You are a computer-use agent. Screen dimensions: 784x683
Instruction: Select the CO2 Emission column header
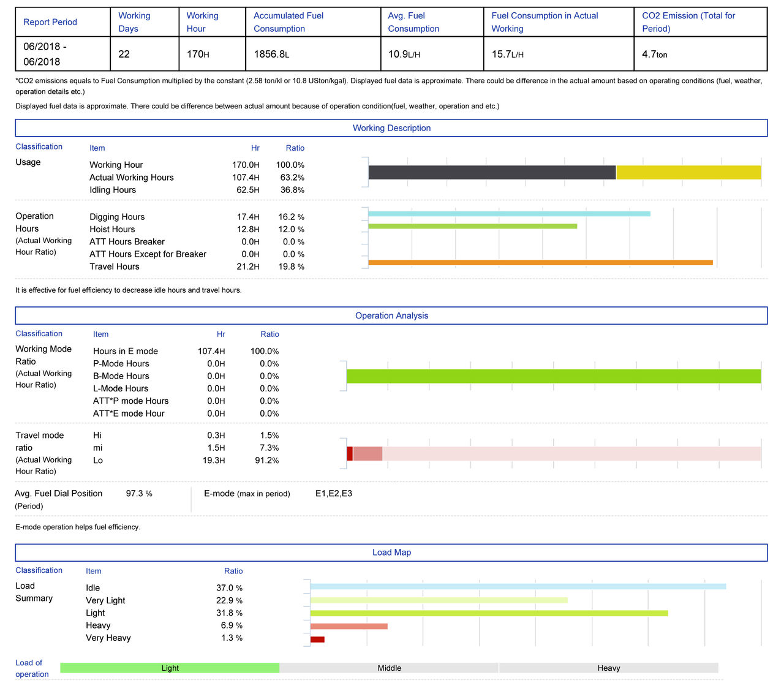click(x=688, y=22)
